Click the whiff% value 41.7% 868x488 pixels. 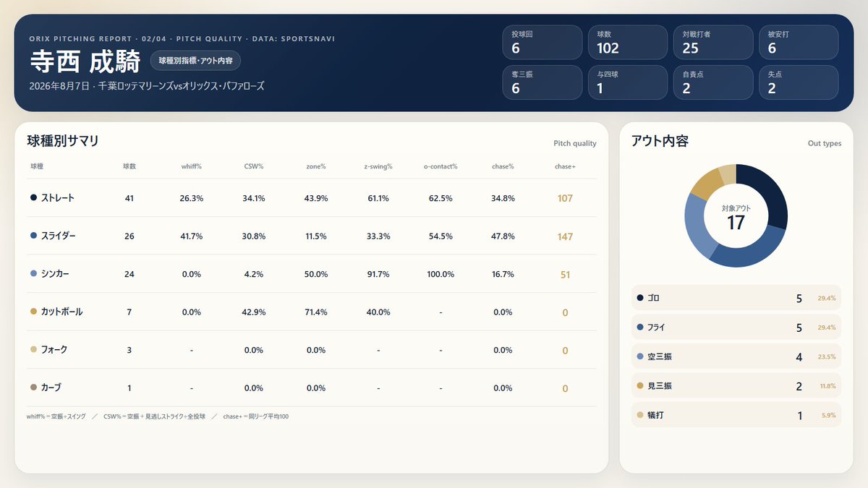click(192, 236)
